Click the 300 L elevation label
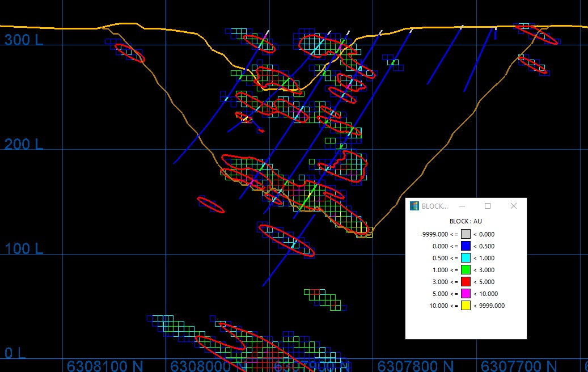Screen dimensions: 588x372 click(24, 40)
